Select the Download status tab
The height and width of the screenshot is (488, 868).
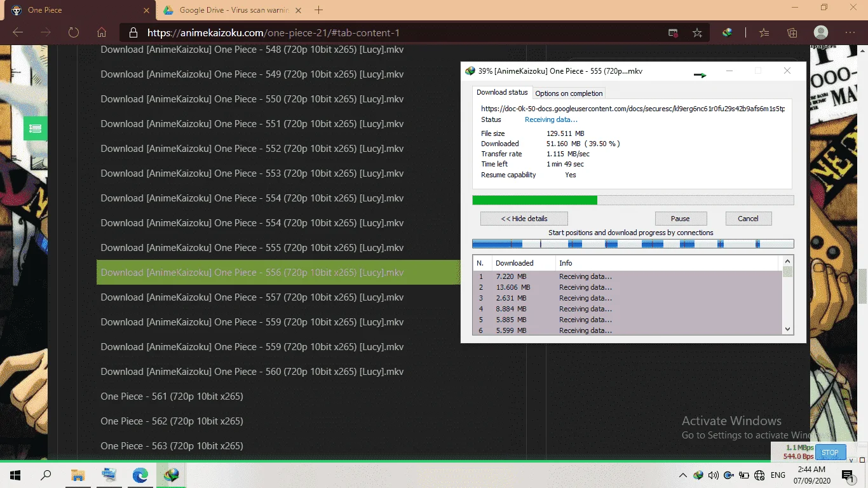point(502,92)
